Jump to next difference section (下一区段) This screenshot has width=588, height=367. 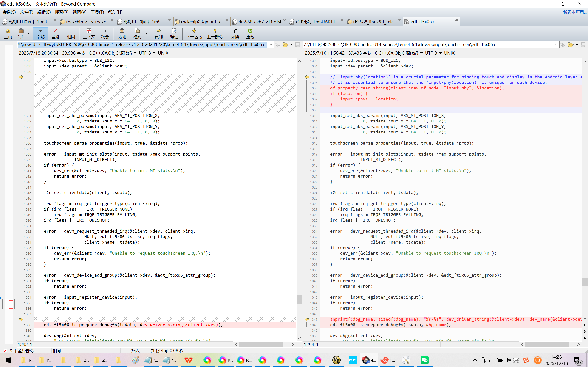[194, 33]
